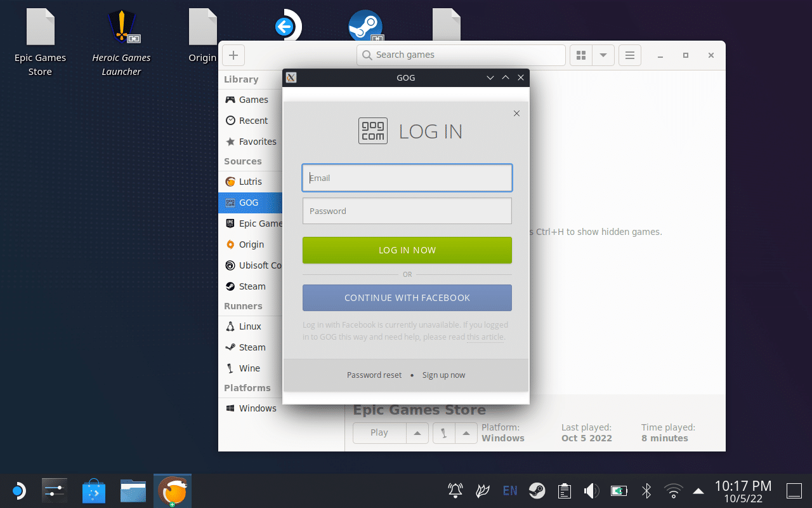Select Steam under Sources

click(x=251, y=286)
